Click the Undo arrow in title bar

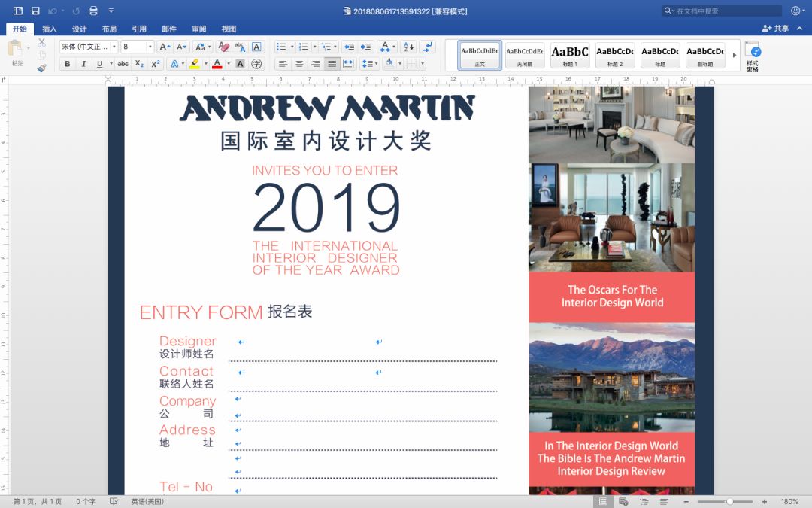(x=53, y=11)
